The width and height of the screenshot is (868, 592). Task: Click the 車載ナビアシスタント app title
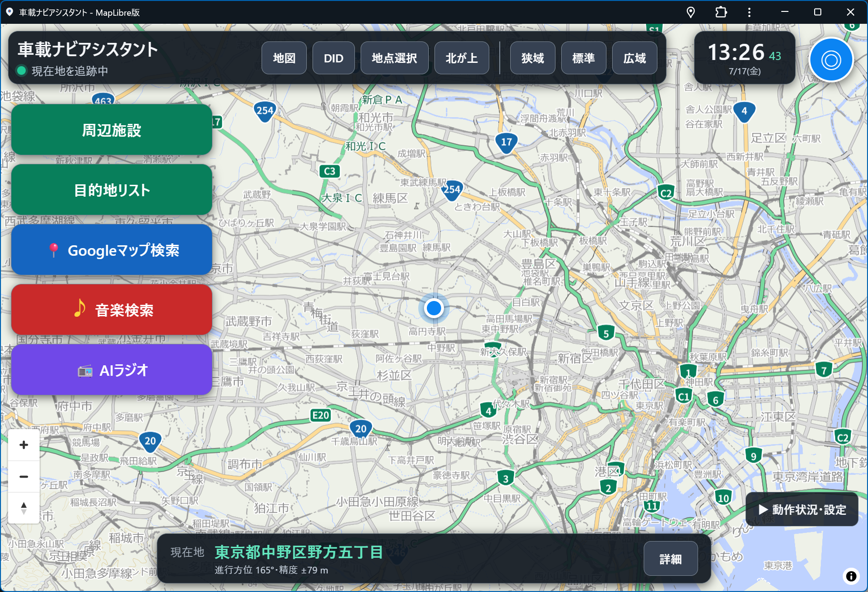click(88, 50)
